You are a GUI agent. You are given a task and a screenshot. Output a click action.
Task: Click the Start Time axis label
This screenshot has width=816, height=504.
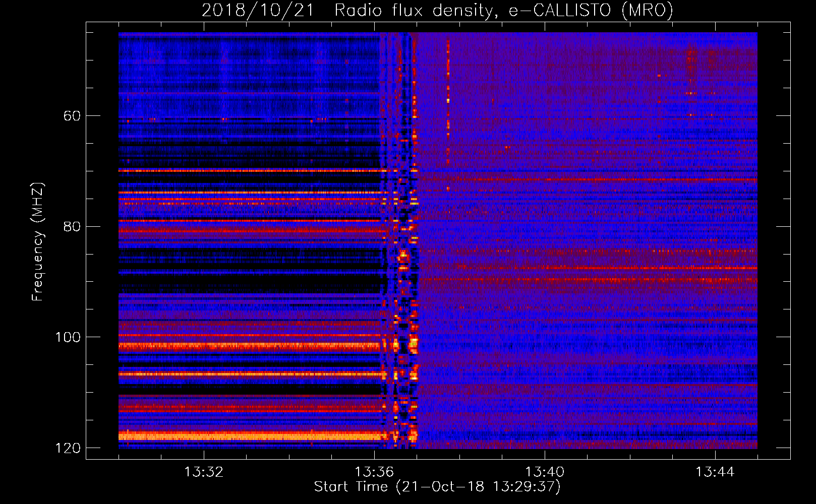437,487
